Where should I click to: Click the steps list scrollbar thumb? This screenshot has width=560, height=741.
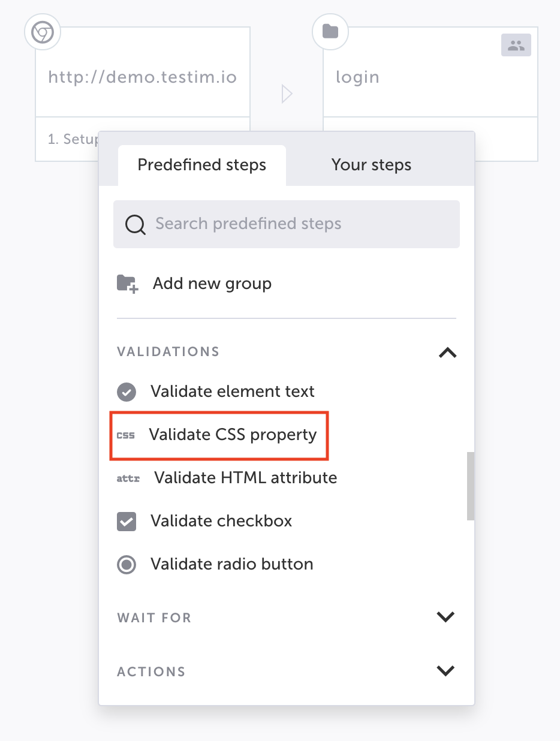point(471,486)
